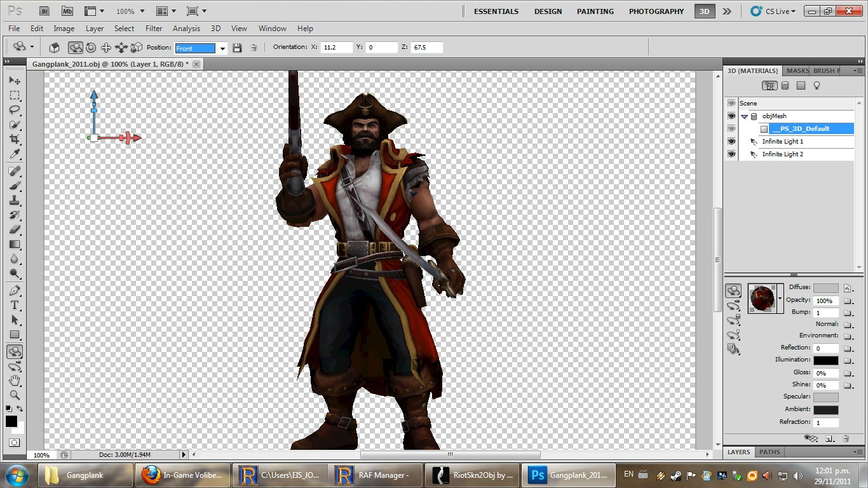Select the Blur tool

point(15,259)
